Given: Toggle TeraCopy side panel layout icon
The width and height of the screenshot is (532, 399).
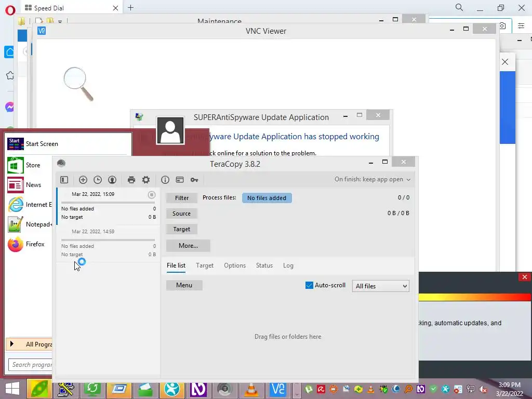Looking at the screenshot, I should tap(64, 180).
